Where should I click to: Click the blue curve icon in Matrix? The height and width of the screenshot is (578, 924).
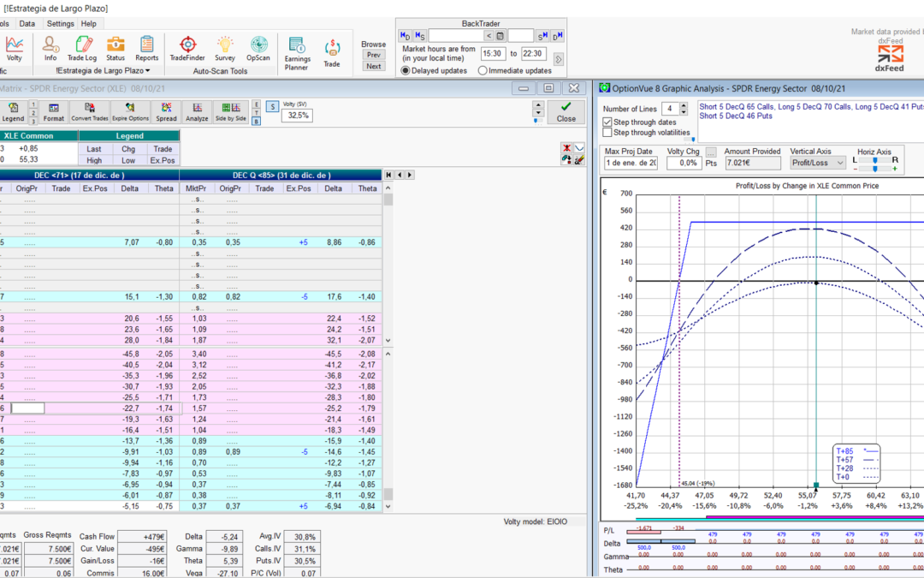579,148
